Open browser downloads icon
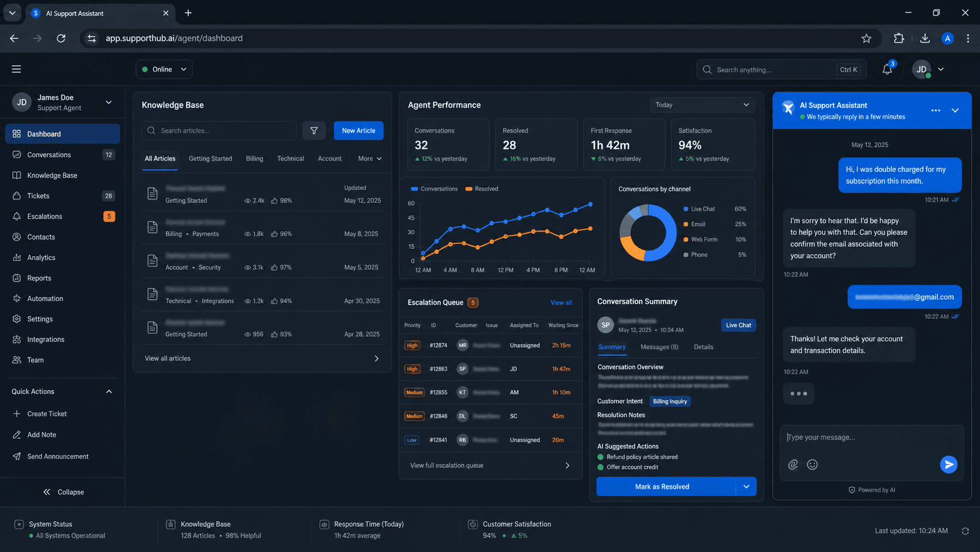This screenshot has height=552, width=980. (x=925, y=38)
